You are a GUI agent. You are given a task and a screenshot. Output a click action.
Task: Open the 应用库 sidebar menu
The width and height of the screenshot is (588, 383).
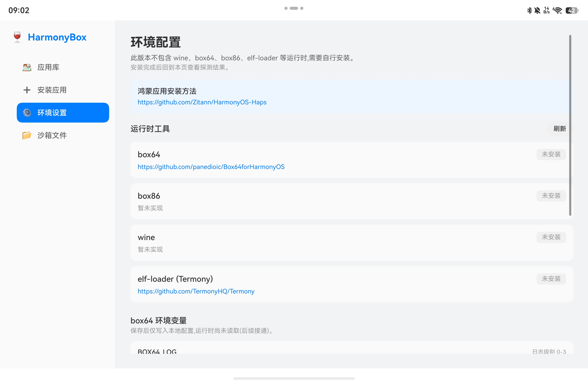pyautogui.click(x=63, y=67)
